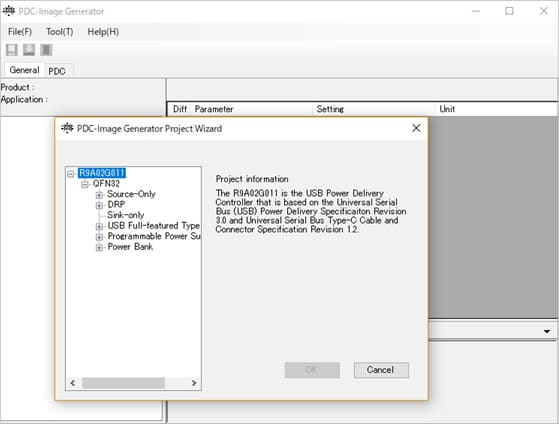The image size is (559, 424).
Task: Click the Unit column header
Action: tap(496, 109)
